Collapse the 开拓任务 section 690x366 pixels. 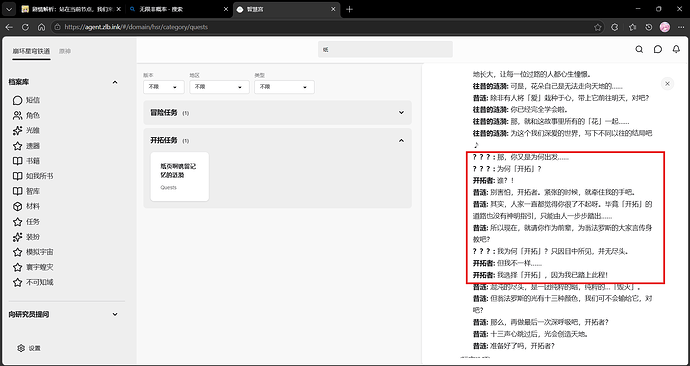[x=401, y=141]
